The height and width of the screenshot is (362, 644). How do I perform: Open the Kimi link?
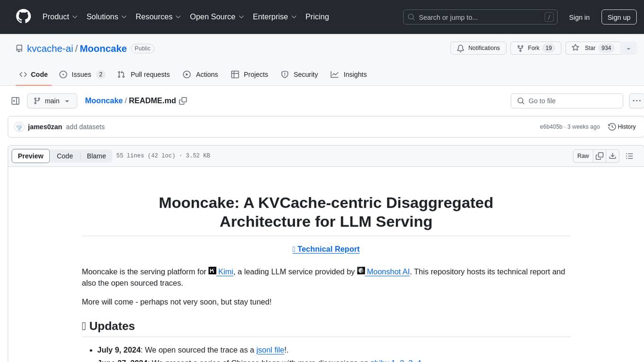221,271
